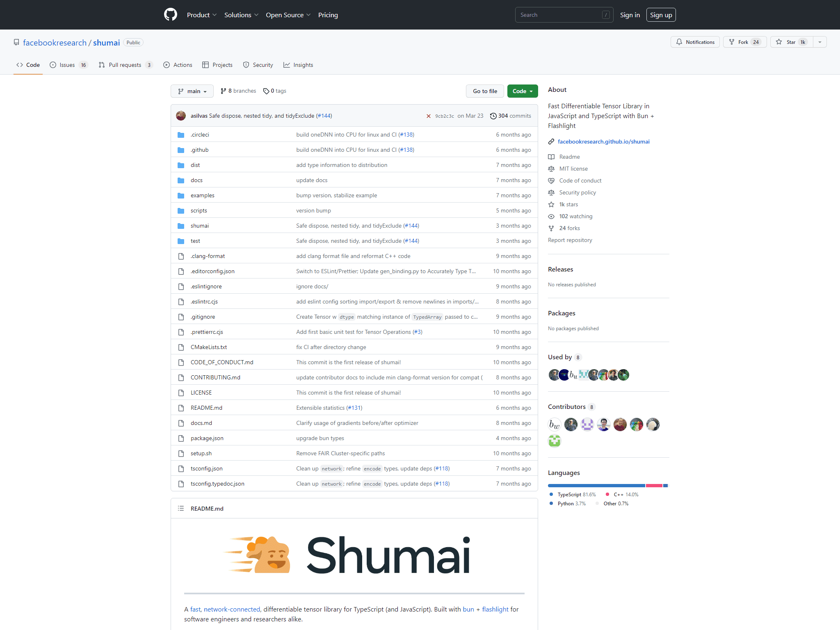This screenshot has width=840, height=630.
Task: View 24 forks in About
Action: coord(569,228)
